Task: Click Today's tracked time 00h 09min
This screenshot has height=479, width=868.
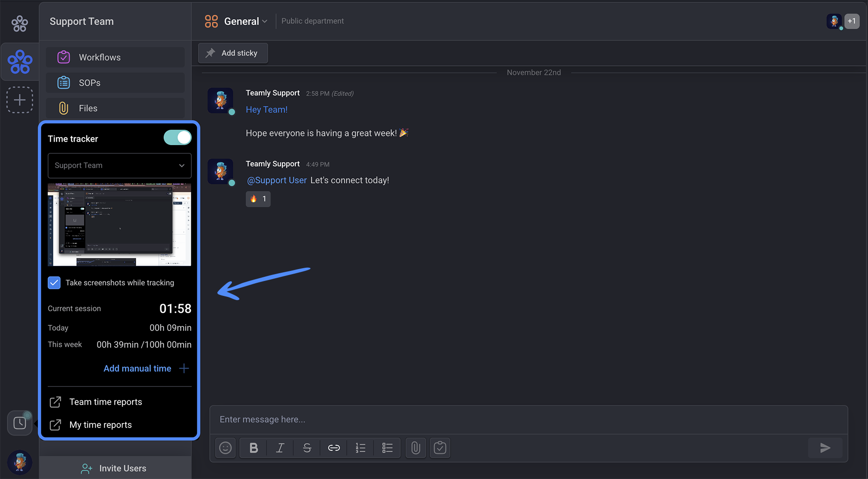Action: point(170,328)
